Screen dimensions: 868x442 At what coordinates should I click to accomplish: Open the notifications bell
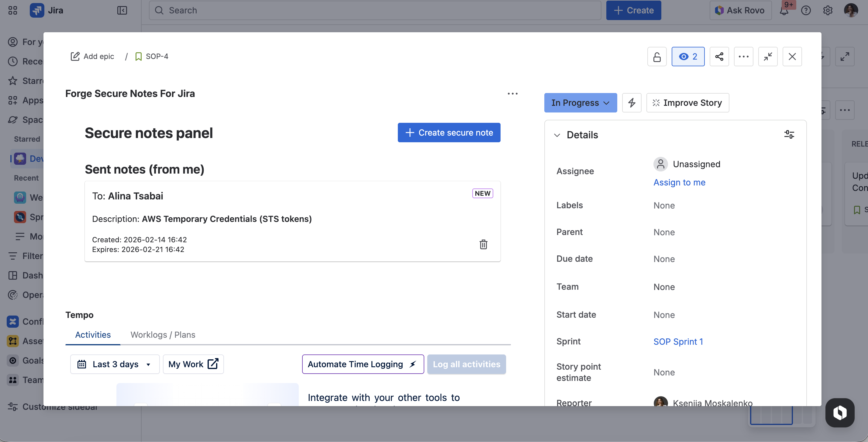click(784, 10)
